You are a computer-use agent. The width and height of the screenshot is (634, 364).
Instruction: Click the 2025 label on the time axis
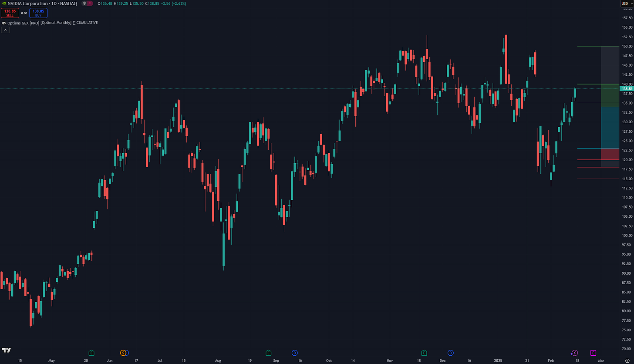[498, 361]
